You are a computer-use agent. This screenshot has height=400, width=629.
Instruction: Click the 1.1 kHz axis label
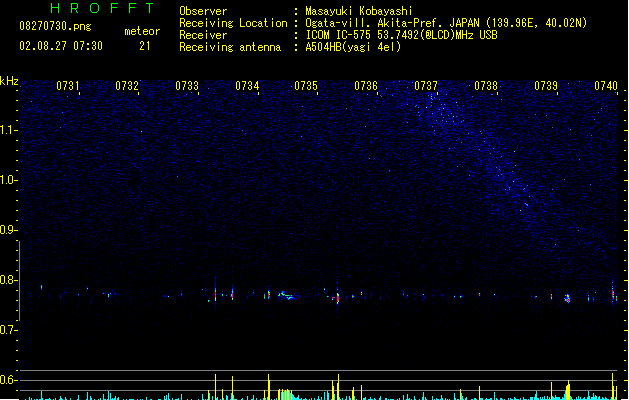point(8,130)
